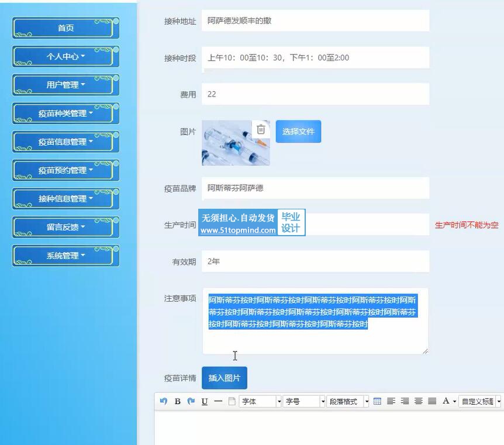
Task: Click the redo icon in editor toolbar
Action: tap(191, 401)
